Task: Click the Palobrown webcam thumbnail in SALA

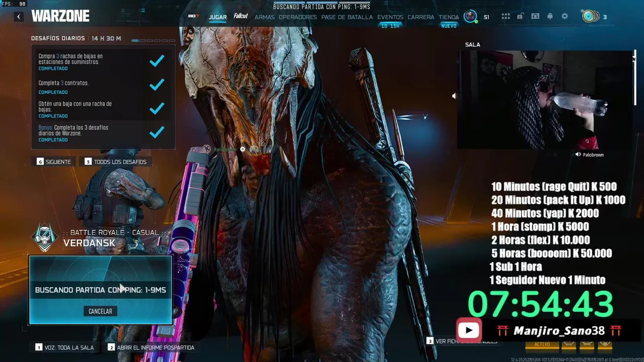Action: pyautogui.click(x=545, y=100)
